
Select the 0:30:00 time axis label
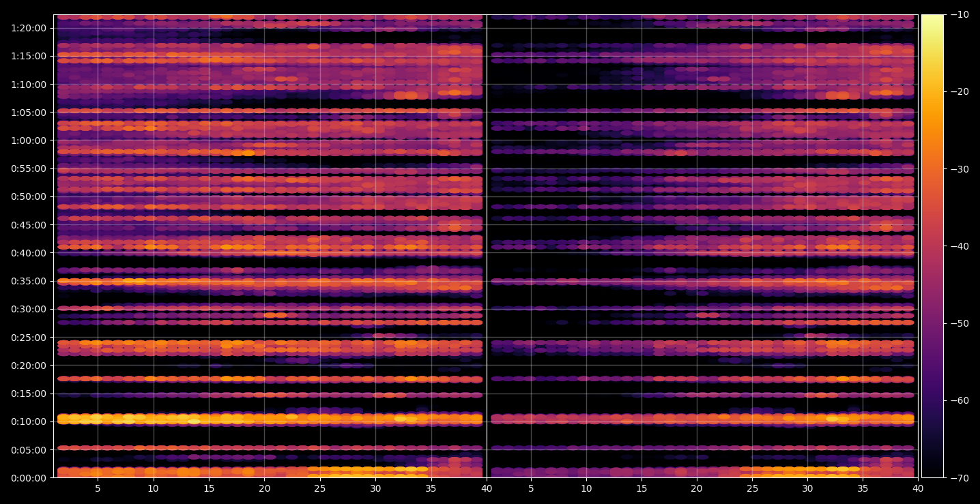(x=29, y=309)
